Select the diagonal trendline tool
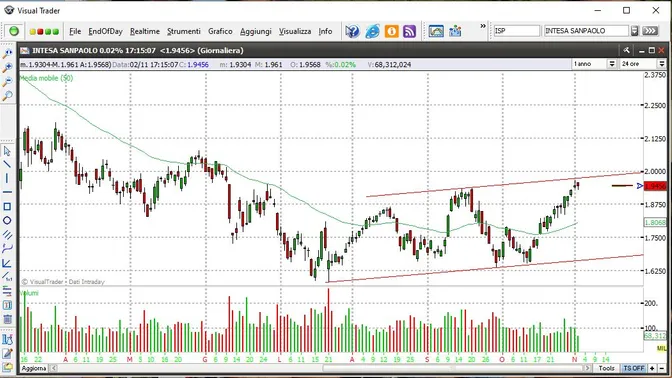This screenshot has width=672, height=378. [7, 164]
